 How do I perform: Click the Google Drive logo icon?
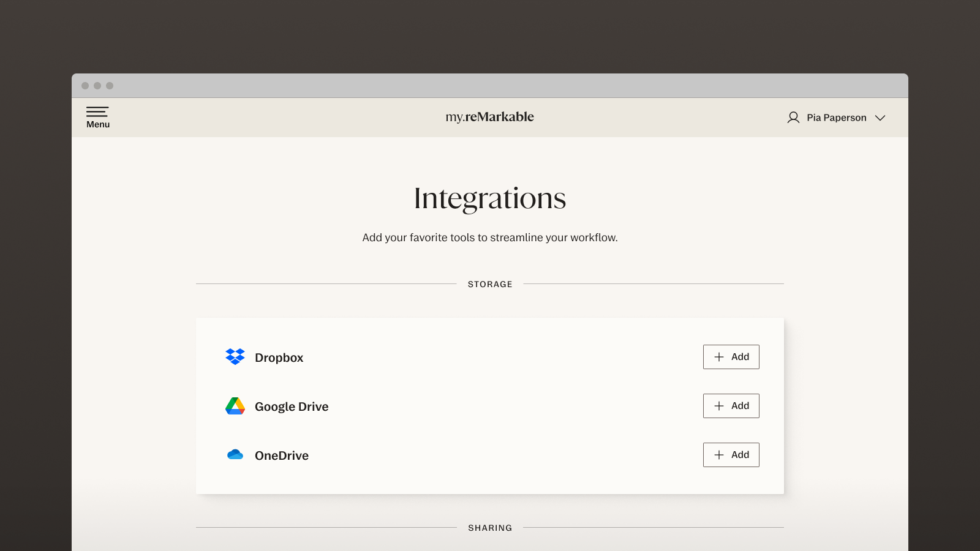(235, 406)
